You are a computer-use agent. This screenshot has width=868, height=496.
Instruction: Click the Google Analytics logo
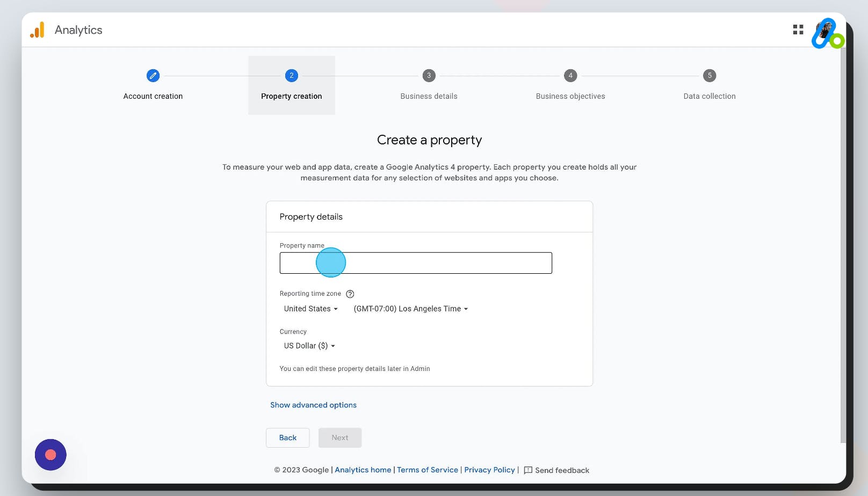pos(37,30)
